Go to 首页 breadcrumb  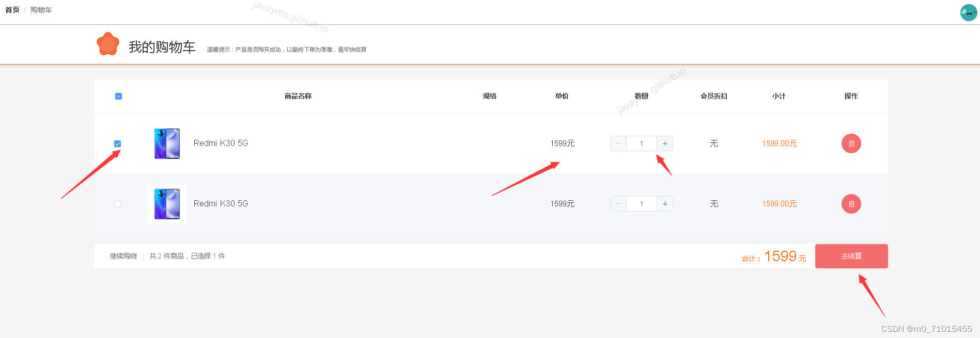(x=12, y=10)
